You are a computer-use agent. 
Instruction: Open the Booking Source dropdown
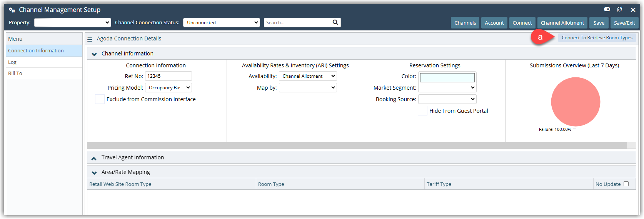point(447,99)
